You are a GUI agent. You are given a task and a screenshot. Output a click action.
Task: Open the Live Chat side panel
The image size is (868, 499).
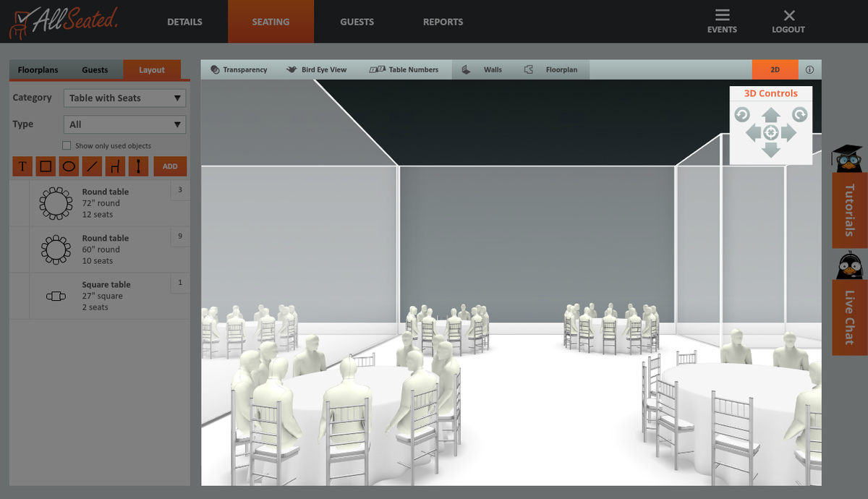849,317
